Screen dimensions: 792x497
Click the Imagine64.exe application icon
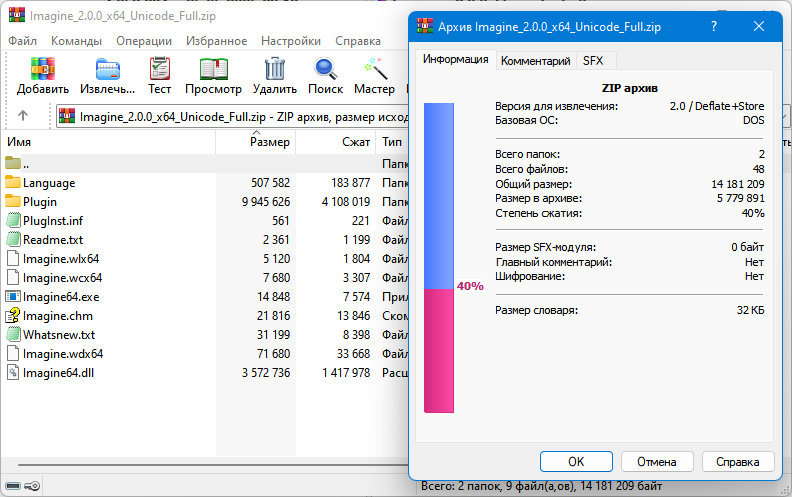pyautogui.click(x=13, y=296)
